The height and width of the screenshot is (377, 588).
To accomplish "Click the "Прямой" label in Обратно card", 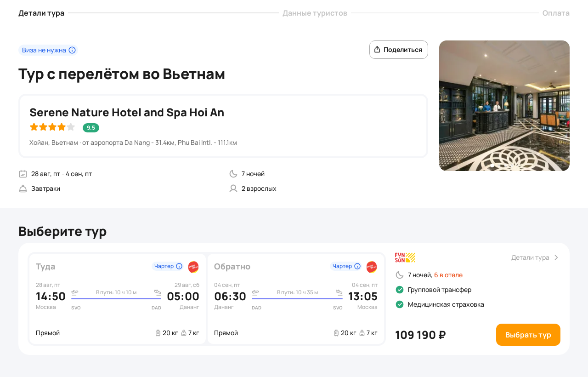I will [226, 333].
